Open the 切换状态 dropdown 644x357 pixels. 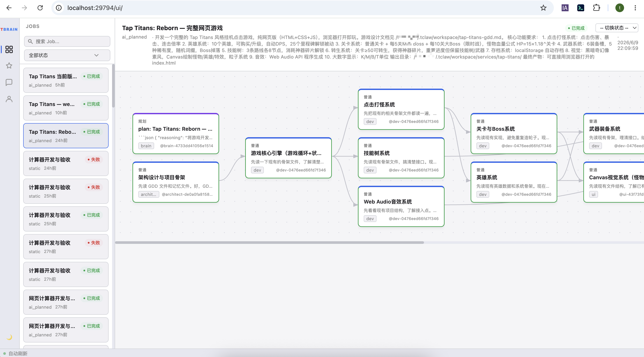617,28
